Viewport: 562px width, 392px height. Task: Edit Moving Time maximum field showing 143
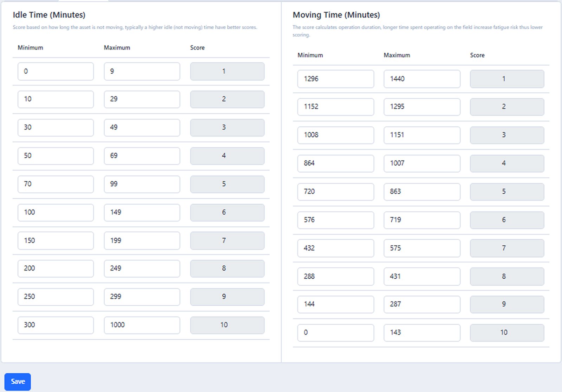(x=422, y=333)
